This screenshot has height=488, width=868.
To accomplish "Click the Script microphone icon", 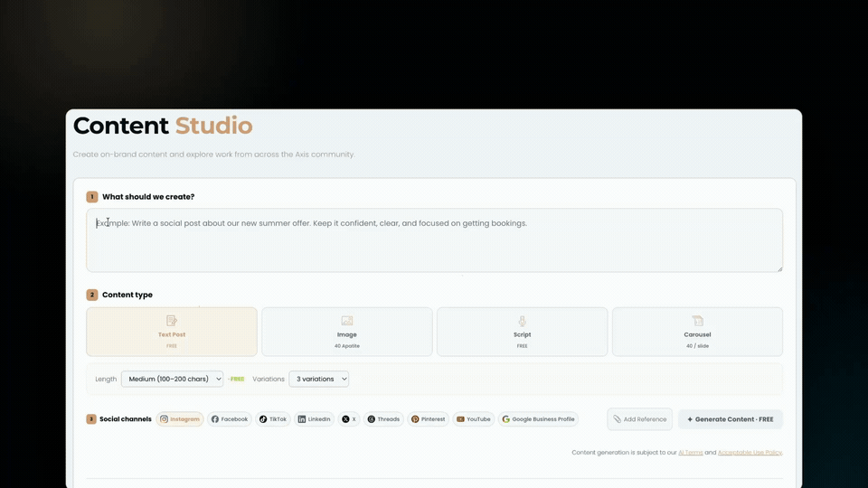I will coord(522,320).
